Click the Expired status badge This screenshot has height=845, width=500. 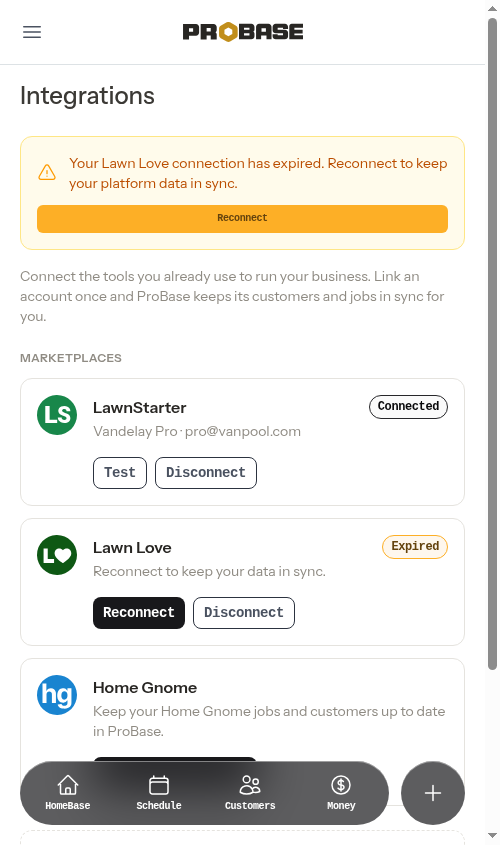click(415, 546)
